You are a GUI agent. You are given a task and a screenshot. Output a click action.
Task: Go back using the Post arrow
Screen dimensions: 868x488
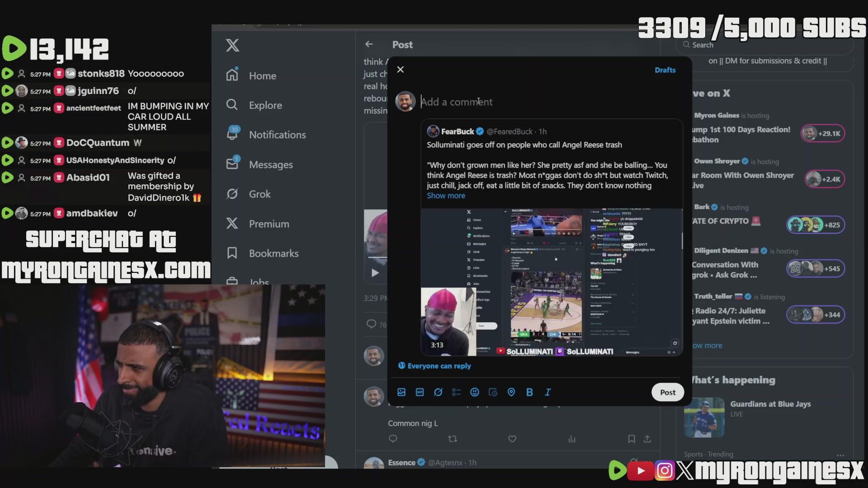pos(369,44)
